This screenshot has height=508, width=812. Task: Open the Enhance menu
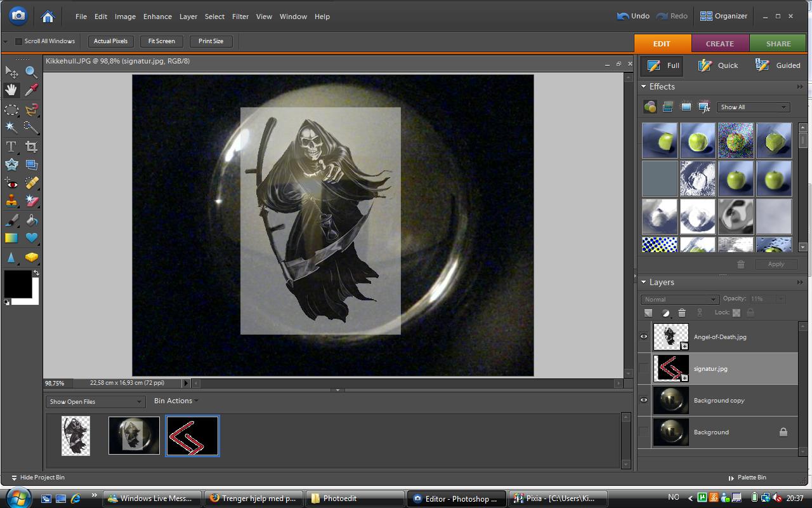[157, 17]
